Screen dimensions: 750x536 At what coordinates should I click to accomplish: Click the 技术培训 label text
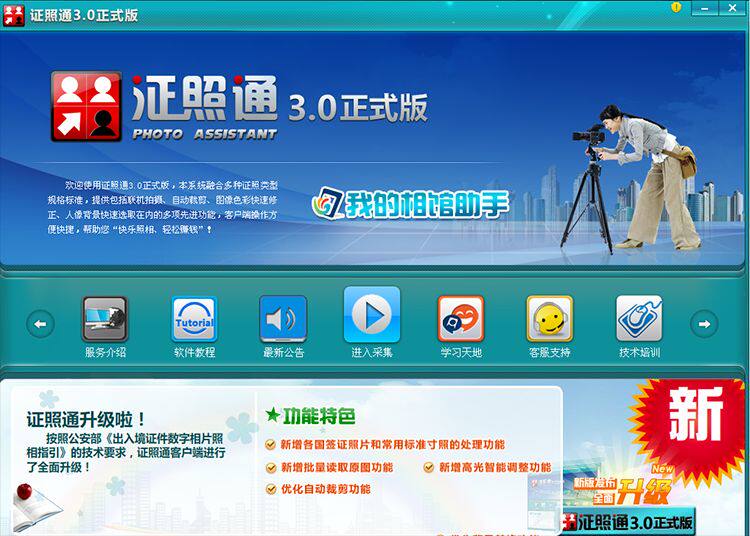[x=639, y=353]
